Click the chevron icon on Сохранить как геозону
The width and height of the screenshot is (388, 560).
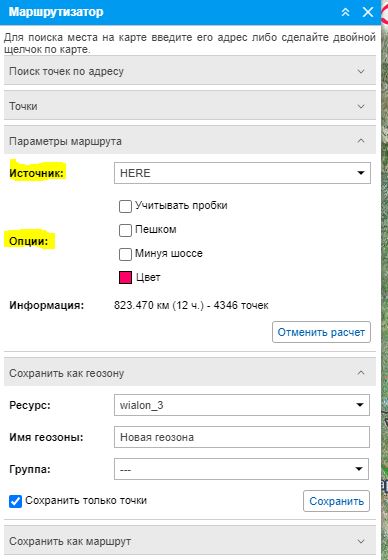[x=361, y=372]
